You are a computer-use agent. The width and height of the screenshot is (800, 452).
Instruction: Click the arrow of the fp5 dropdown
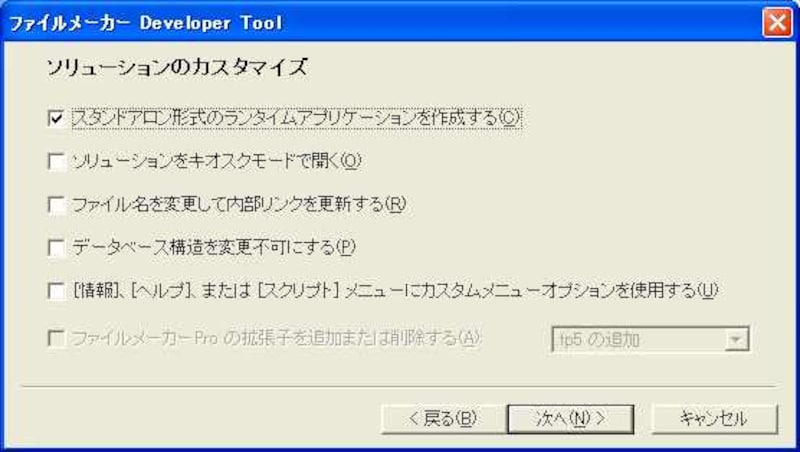pos(736,340)
